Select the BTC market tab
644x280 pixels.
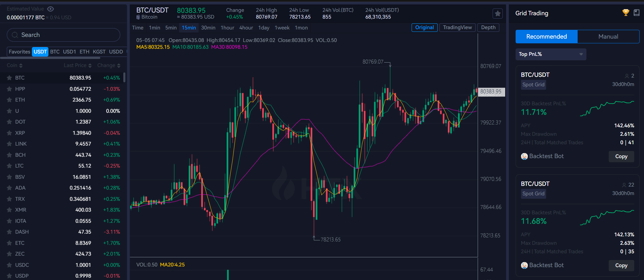(x=55, y=52)
